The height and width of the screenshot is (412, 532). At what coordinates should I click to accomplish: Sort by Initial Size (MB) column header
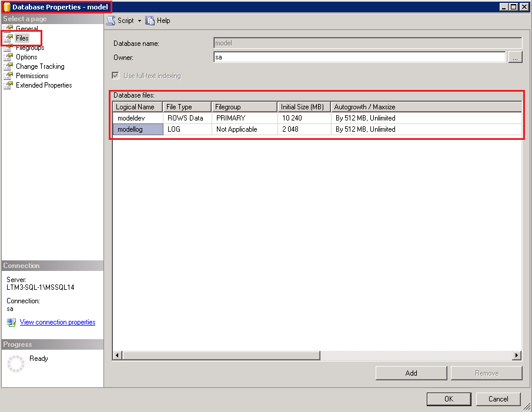coord(303,107)
